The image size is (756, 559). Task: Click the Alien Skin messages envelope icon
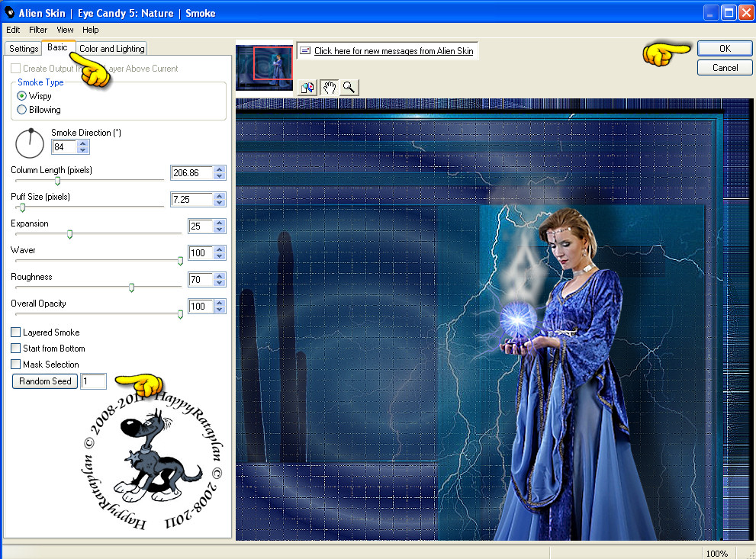304,50
